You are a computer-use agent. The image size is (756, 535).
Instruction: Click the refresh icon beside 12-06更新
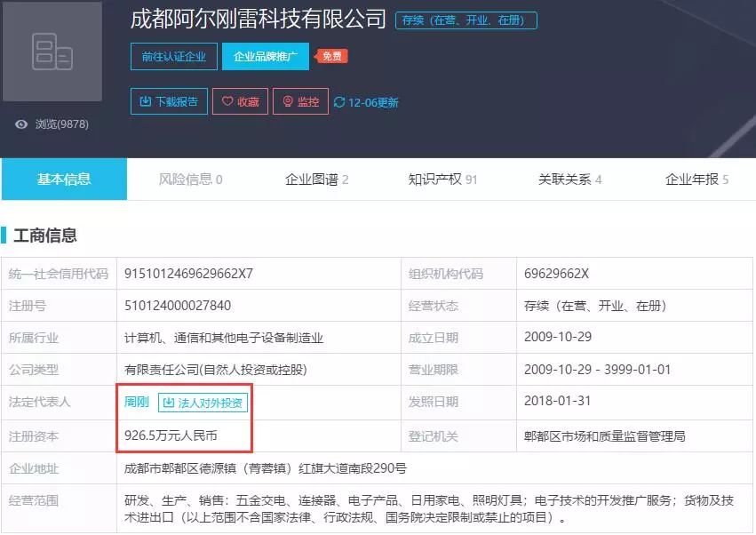point(339,102)
